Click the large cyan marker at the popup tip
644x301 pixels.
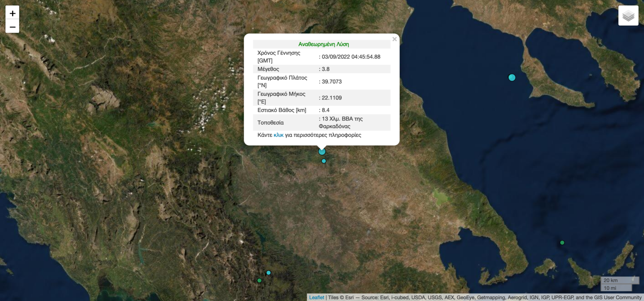pyautogui.click(x=322, y=151)
